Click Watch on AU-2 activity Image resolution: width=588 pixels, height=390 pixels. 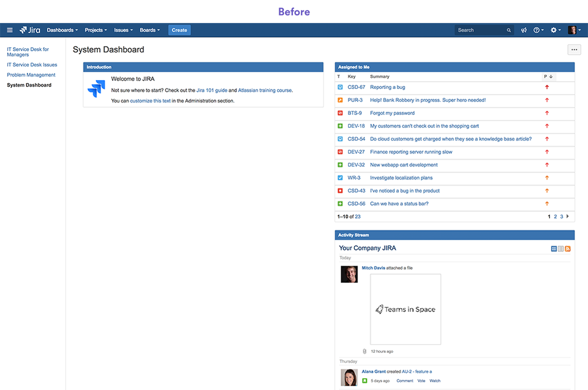pos(435,381)
